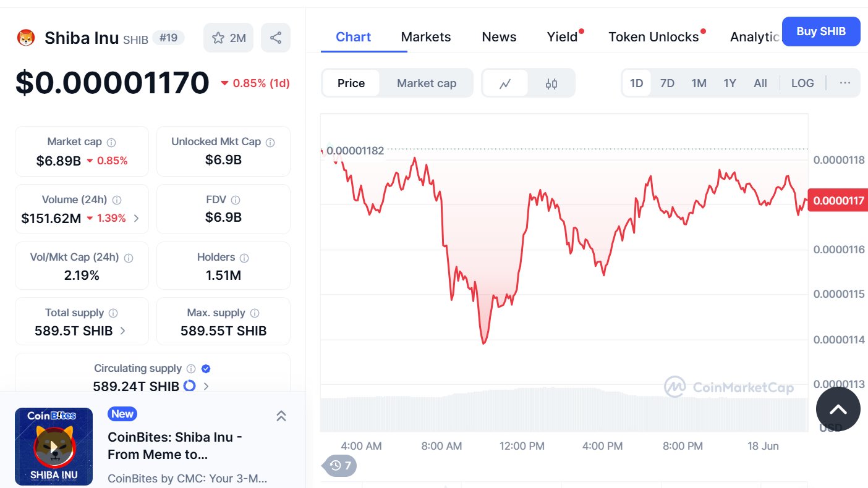Viewport: 868px width, 488px height.
Task: Select the Market cap toggle option
Action: (427, 83)
